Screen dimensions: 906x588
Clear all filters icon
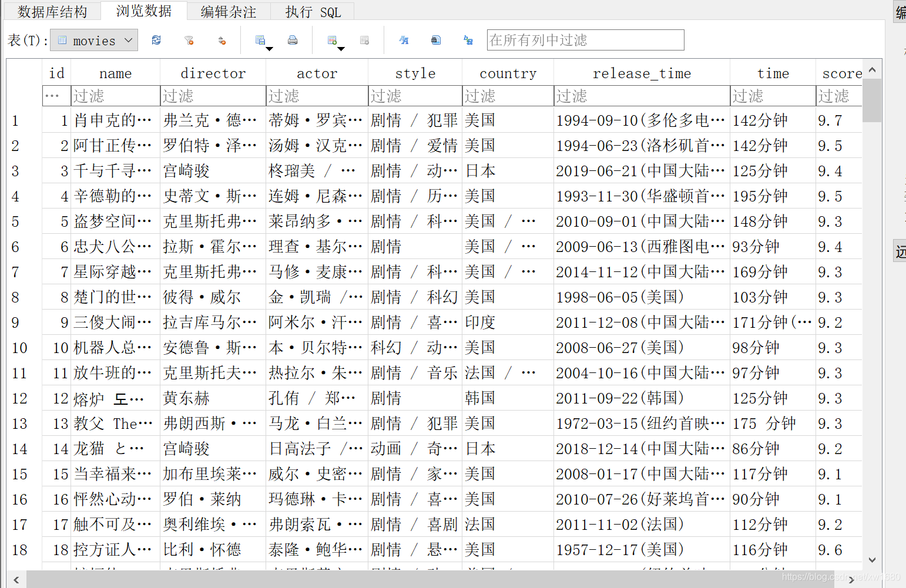pos(189,40)
